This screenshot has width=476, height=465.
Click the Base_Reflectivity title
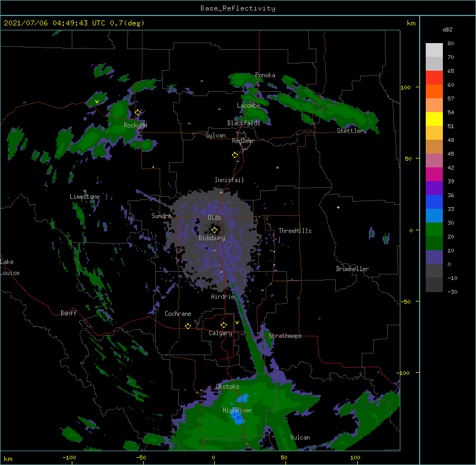click(238, 8)
